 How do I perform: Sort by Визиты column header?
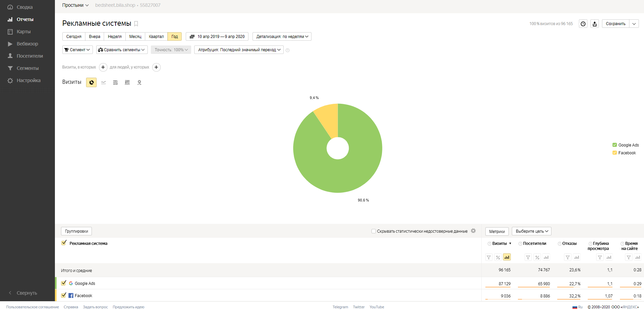pyautogui.click(x=500, y=244)
